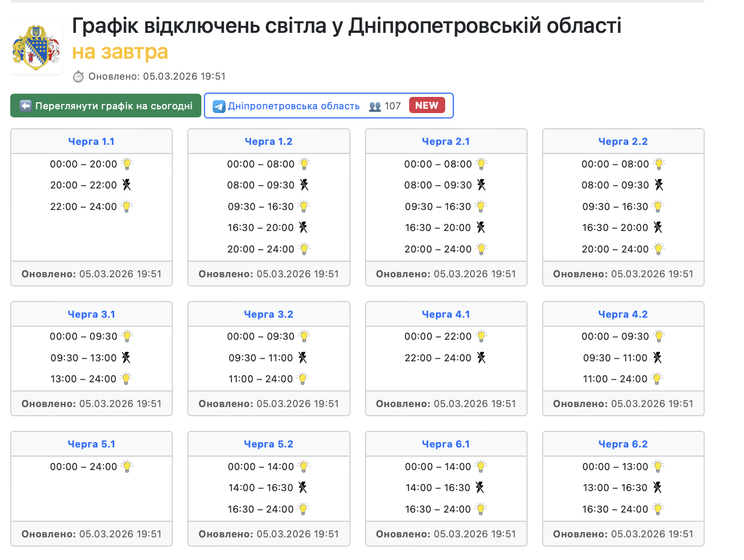Select the Черга 3.2 header link
744x560 pixels.
tap(268, 314)
